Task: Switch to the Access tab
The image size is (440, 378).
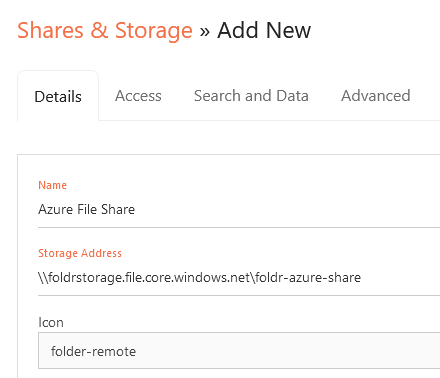Action: click(138, 96)
